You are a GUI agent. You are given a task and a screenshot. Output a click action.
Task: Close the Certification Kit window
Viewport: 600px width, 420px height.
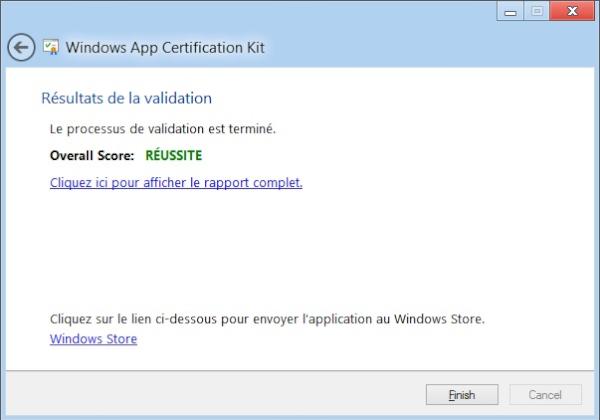pyautogui.click(x=572, y=11)
